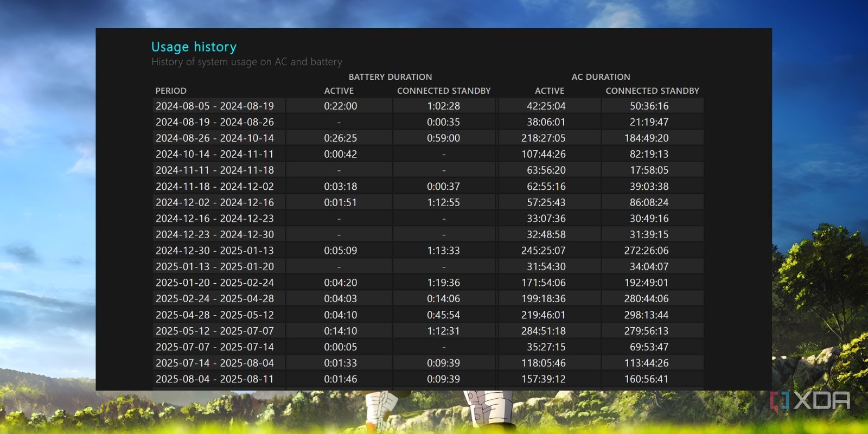Click battery active value 0:14:10
868x434 pixels.
coord(341,331)
